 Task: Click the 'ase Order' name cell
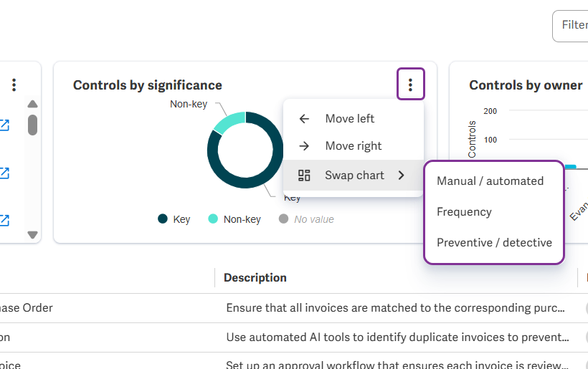pos(27,308)
